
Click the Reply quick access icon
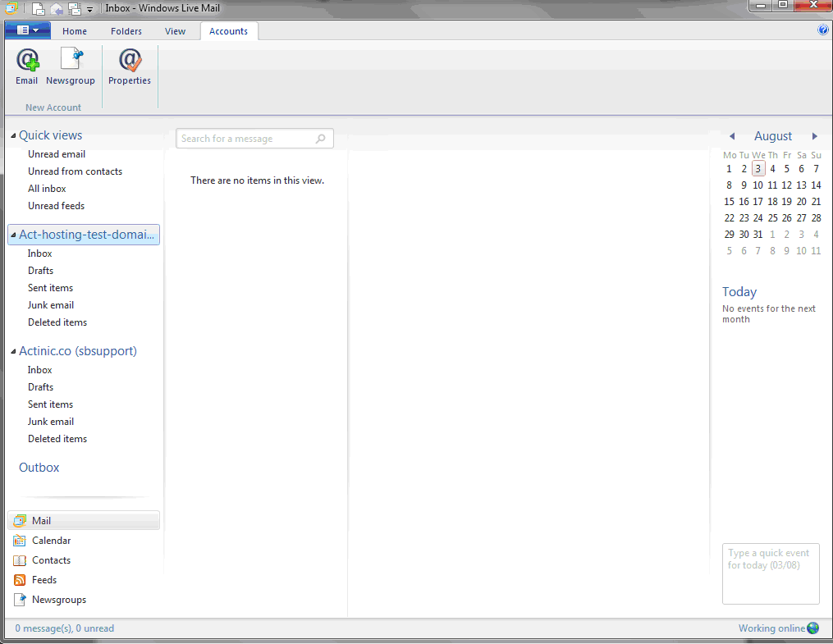[x=57, y=9]
